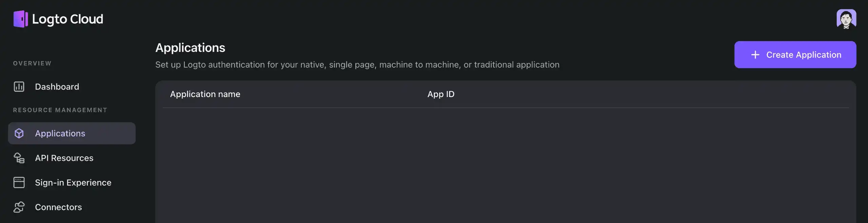Click the Applications page heading
The image size is (868, 223).
pyautogui.click(x=190, y=48)
